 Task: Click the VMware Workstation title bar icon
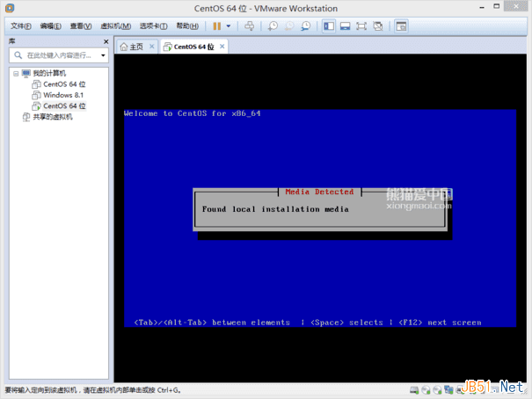tap(10, 8)
